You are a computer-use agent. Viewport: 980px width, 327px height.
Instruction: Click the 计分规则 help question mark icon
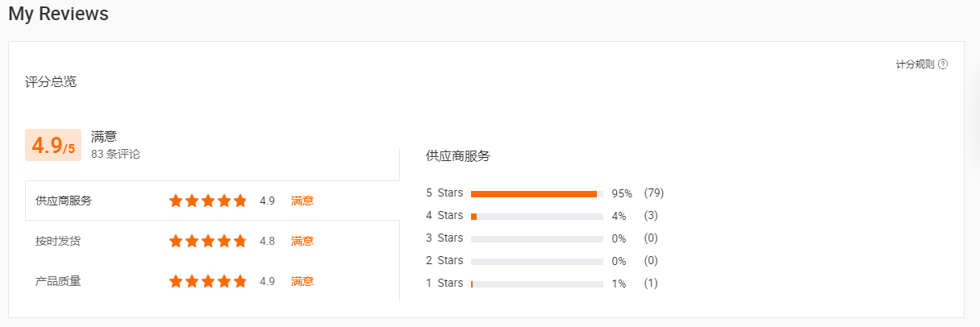943,64
